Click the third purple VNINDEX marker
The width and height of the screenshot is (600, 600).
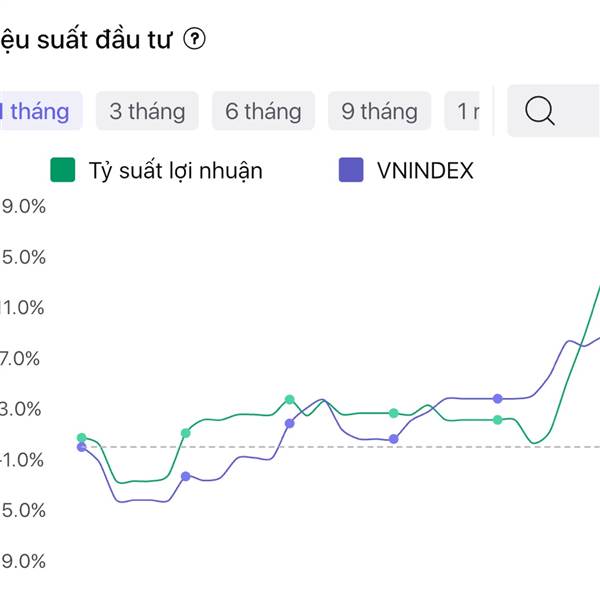290,424
